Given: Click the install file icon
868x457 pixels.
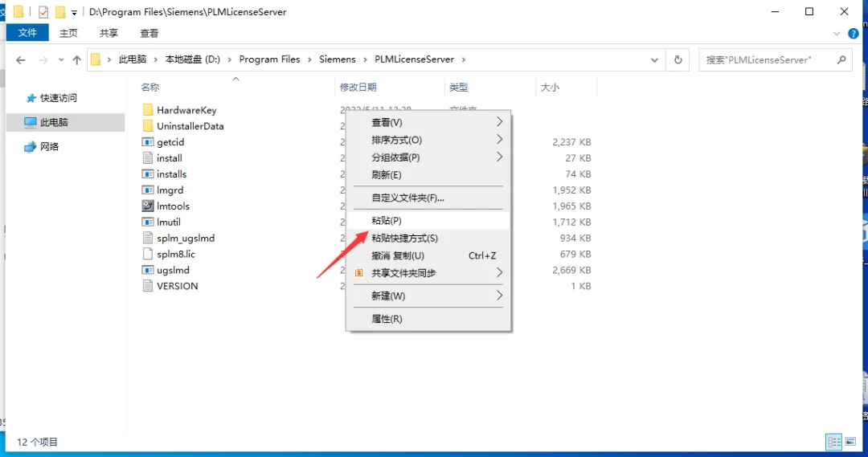Looking at the screenshot, I should click(147, 157).
